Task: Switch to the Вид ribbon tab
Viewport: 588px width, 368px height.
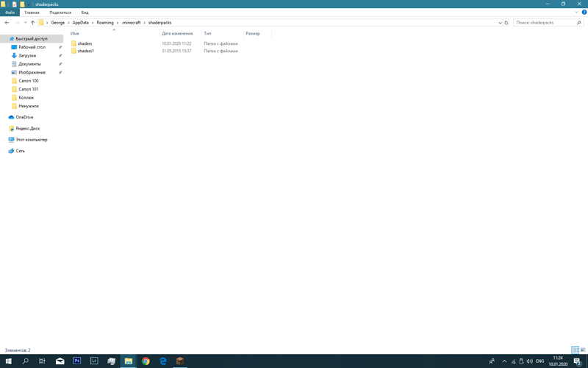Action: 85,13
